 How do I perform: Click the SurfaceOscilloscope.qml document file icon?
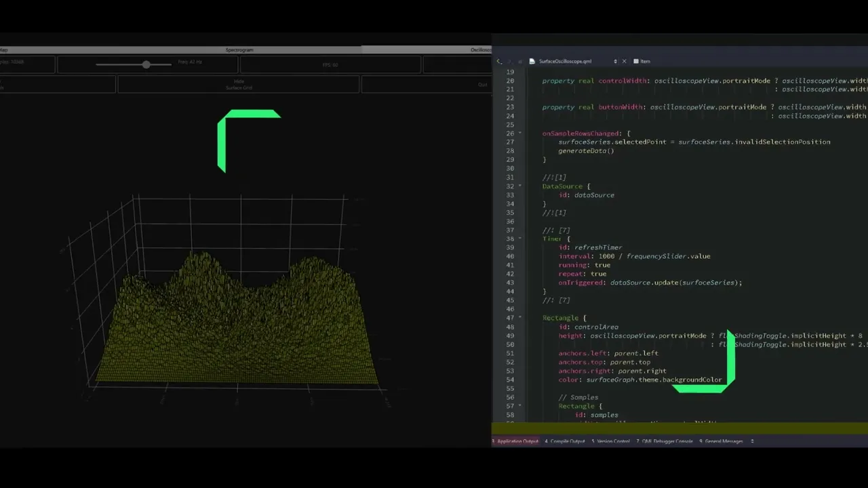(x=532, y=61)
